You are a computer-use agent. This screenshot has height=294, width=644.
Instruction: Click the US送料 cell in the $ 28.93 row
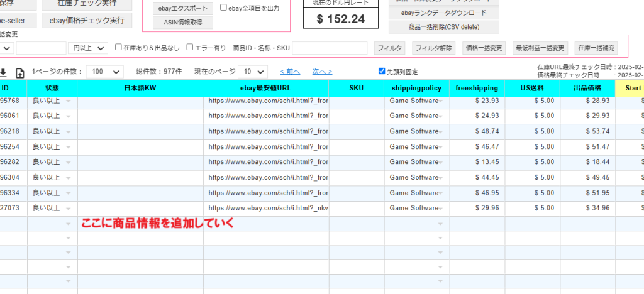(x=532, y=101)
